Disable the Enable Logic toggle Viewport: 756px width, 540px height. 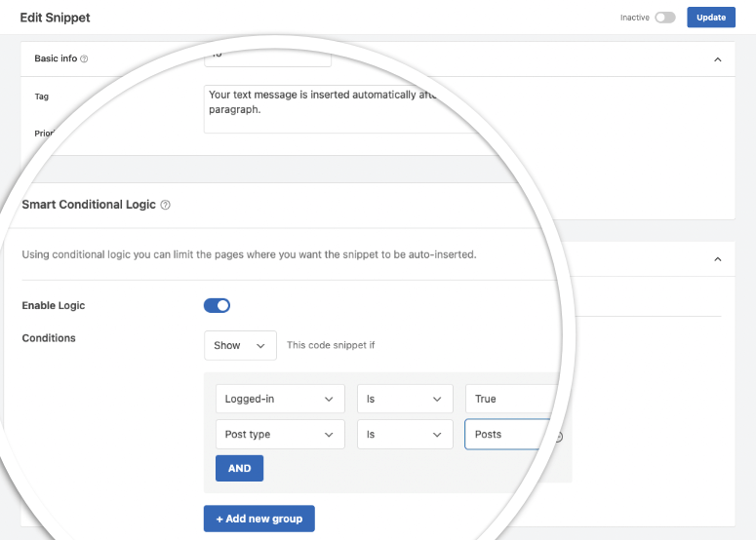[217, 306]
